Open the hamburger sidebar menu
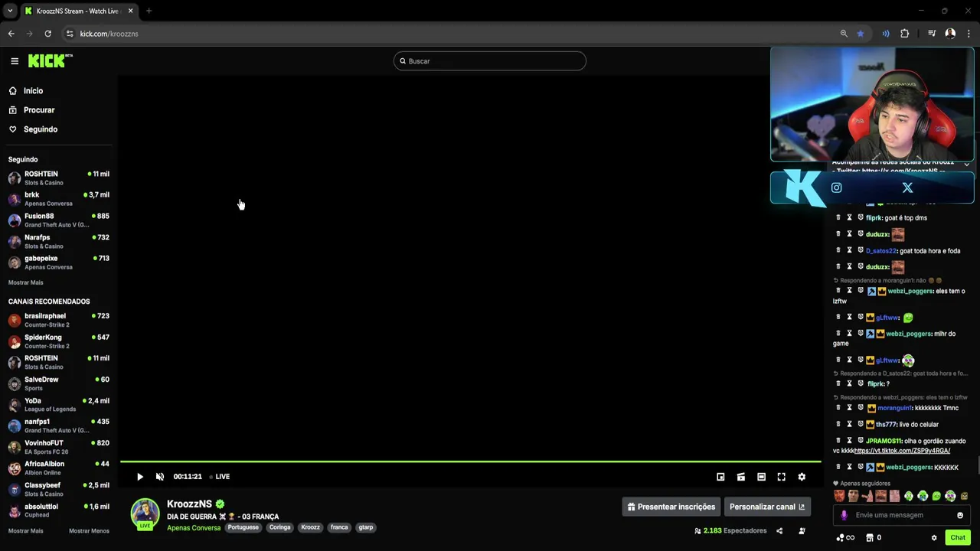Viewport: 980px width, 551px height. [15, 61]
